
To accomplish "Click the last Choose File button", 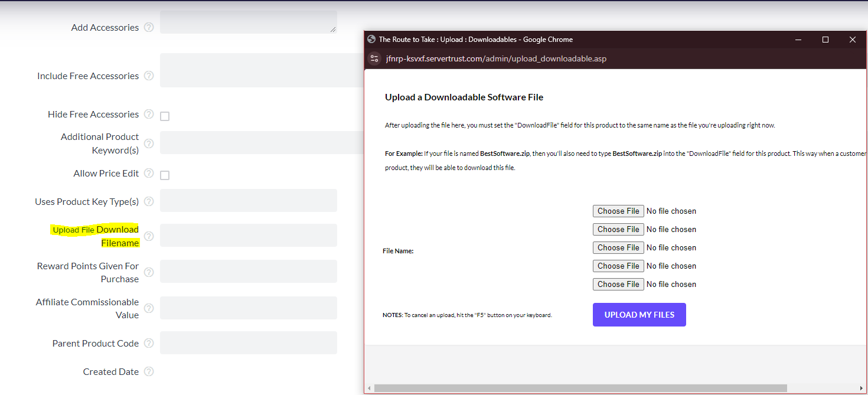I will (618, 284).
